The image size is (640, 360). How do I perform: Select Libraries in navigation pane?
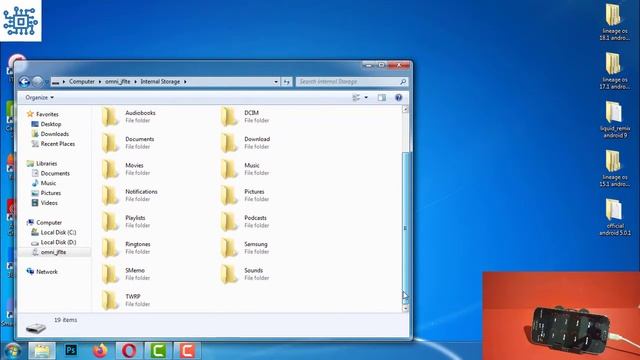42,163
